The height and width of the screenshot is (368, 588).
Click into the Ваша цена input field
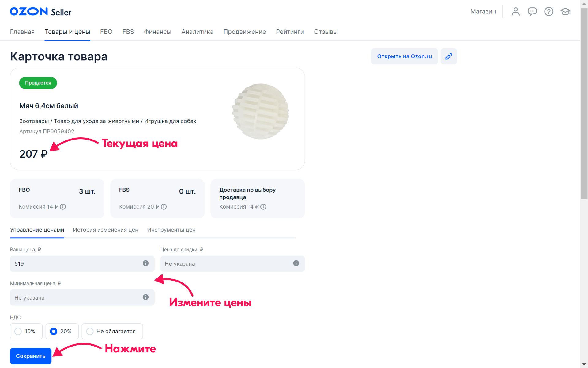[82, 264]
